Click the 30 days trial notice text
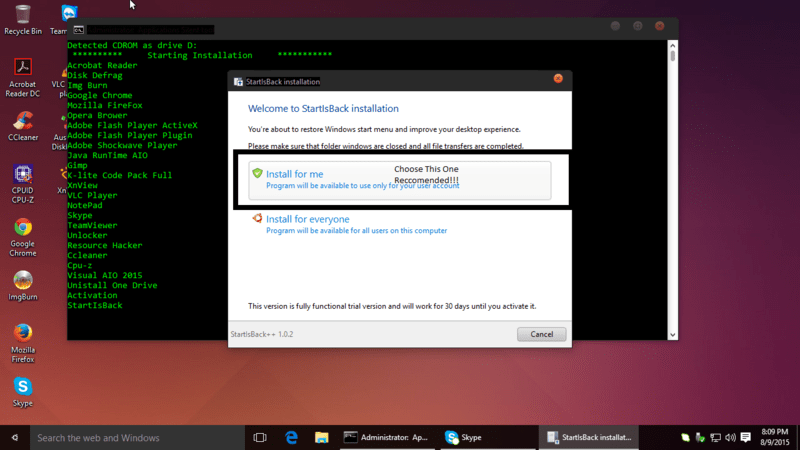800x450 pixels. [x=392, y=306]
